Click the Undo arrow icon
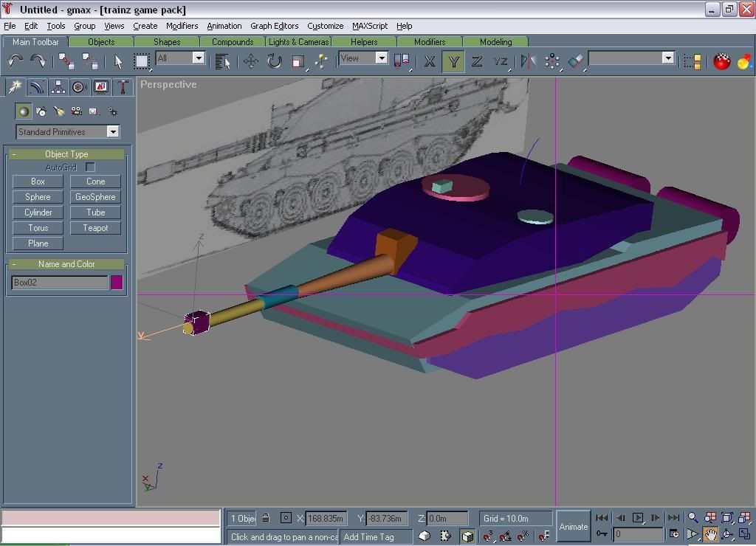756x546 pixels. click(x=16, y=61)
